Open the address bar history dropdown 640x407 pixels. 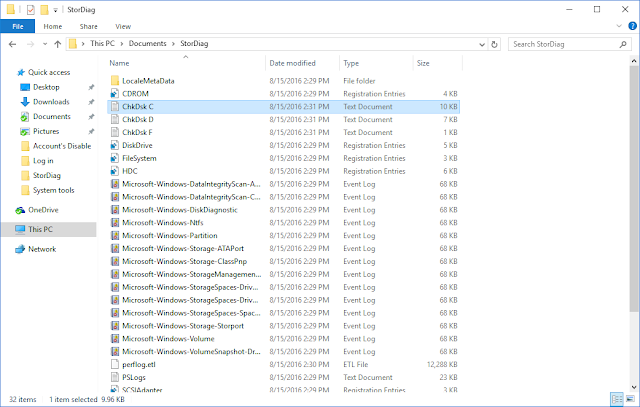point(482,44)
